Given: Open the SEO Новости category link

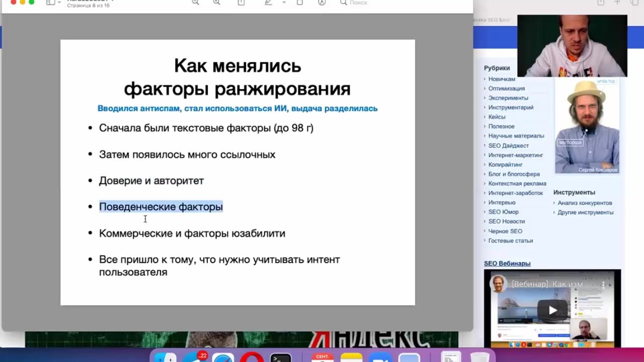Looking at the screenshot, I should pos(506,221).
